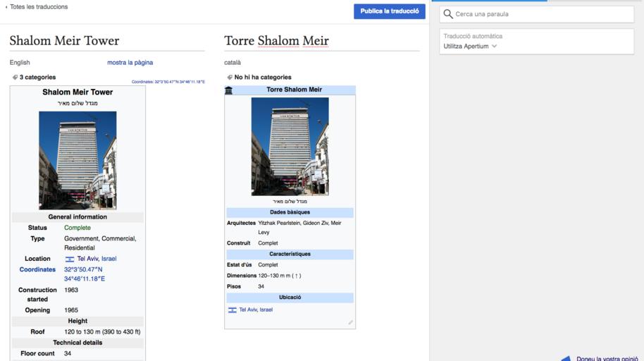The width and height of the screenshot is (644, 361).
Task: Click the General information header
Action: click(78, 216)
